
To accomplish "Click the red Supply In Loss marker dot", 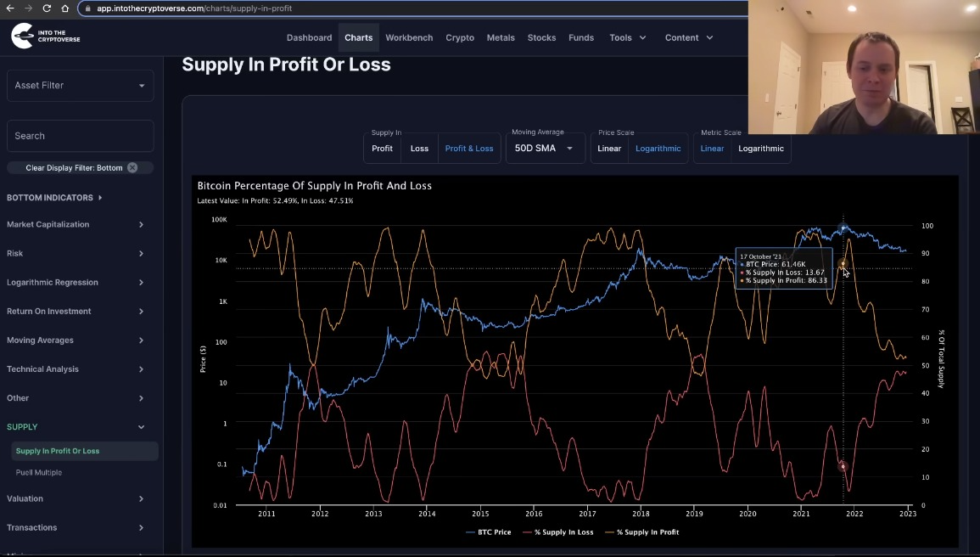I will click(843, 466).
